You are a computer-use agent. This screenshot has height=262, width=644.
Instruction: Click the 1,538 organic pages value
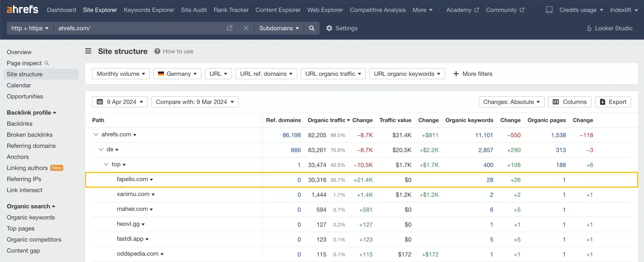[558, 135]
